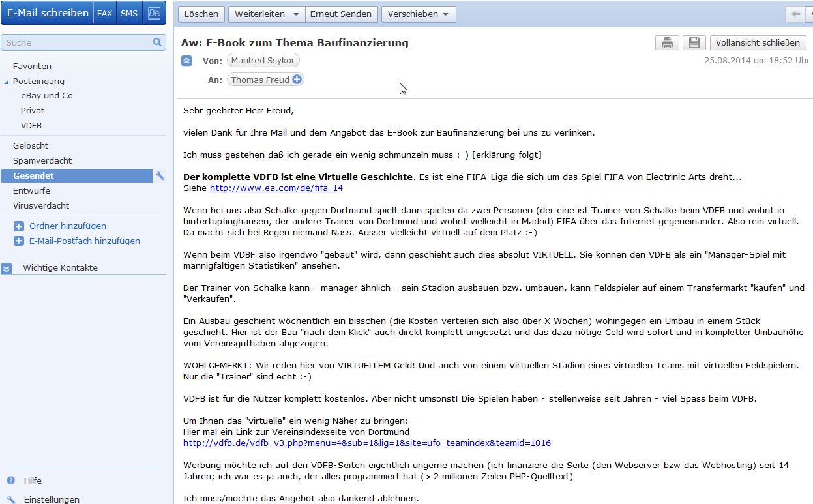This screenshot has height=504, width=813.
Task: Go to previous email with left arrow
Action: 795,14
